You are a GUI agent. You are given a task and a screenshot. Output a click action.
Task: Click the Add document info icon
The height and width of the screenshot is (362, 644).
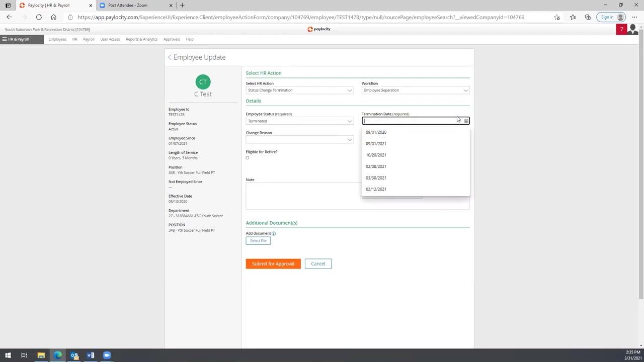click(274, 233)
